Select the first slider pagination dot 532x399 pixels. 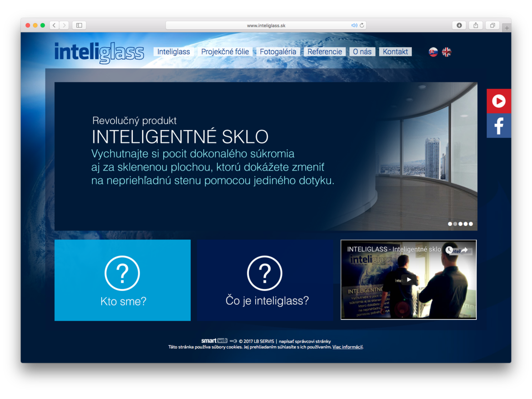point(450,224)
